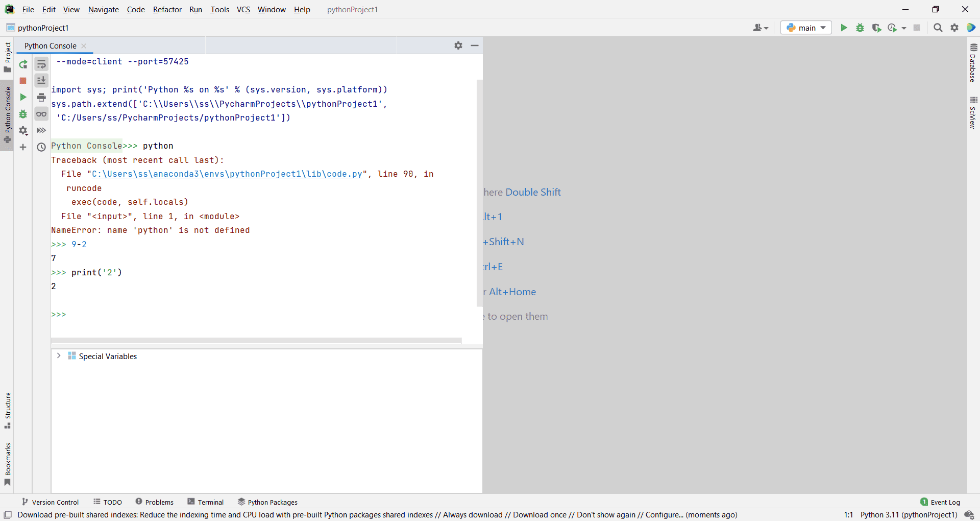
Task: Run main with coverage
Action: tap(877, 28)
